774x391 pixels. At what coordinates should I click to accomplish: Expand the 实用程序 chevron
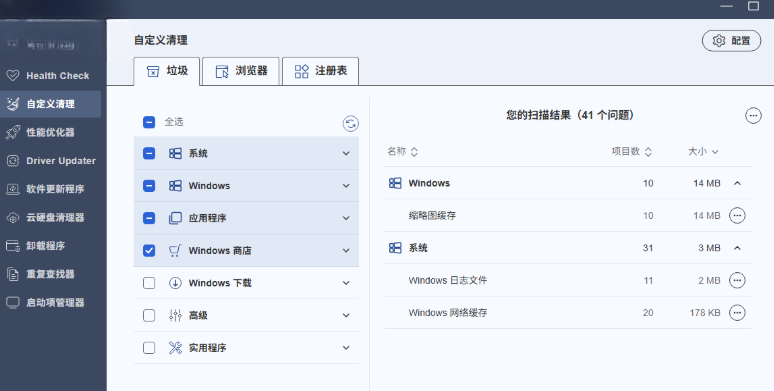pos(346,348)
